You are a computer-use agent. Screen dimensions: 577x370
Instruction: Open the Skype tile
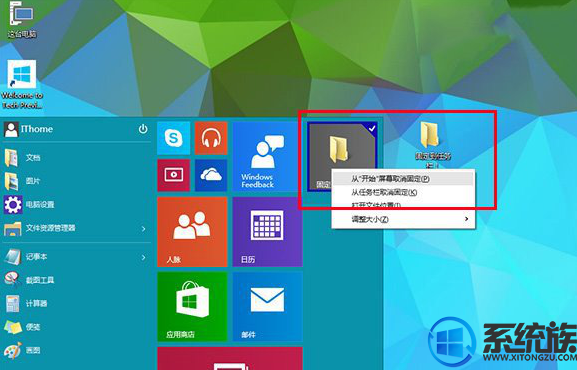click(x=174, y=138)
